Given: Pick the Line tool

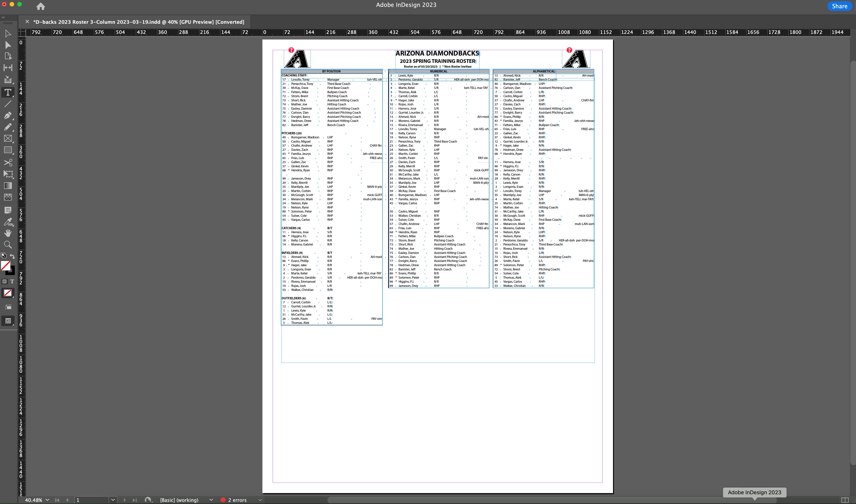Looking at the screenshot, I should coord(8,104).
